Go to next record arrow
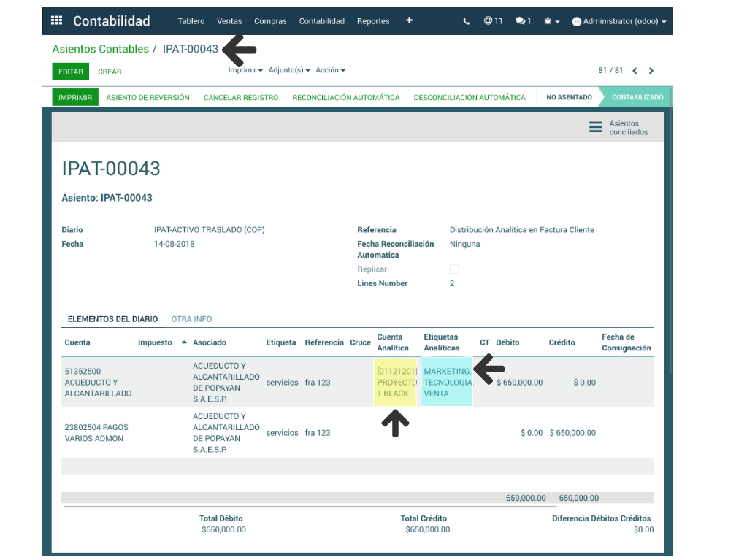This screenshot has height=560, width=747. coord(651,71)
